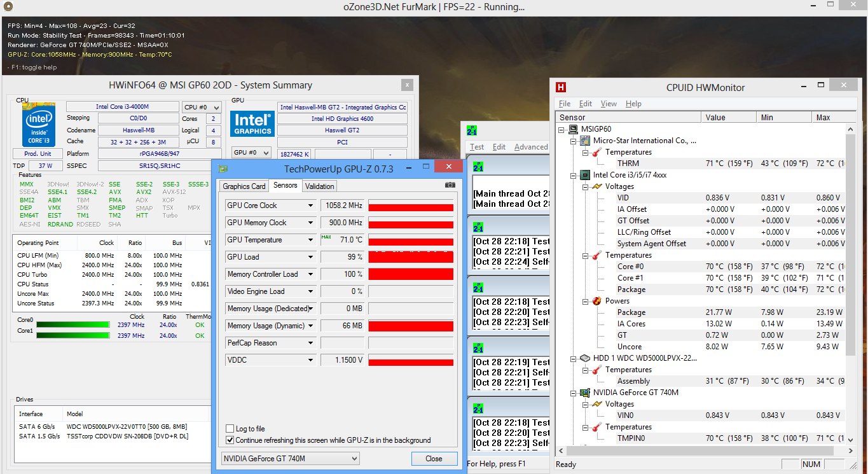Image resolution: width=868 pixels, height=474 pixels.
Task: Click the FurMark title bar app icon
Action: [x=8, y=7]
